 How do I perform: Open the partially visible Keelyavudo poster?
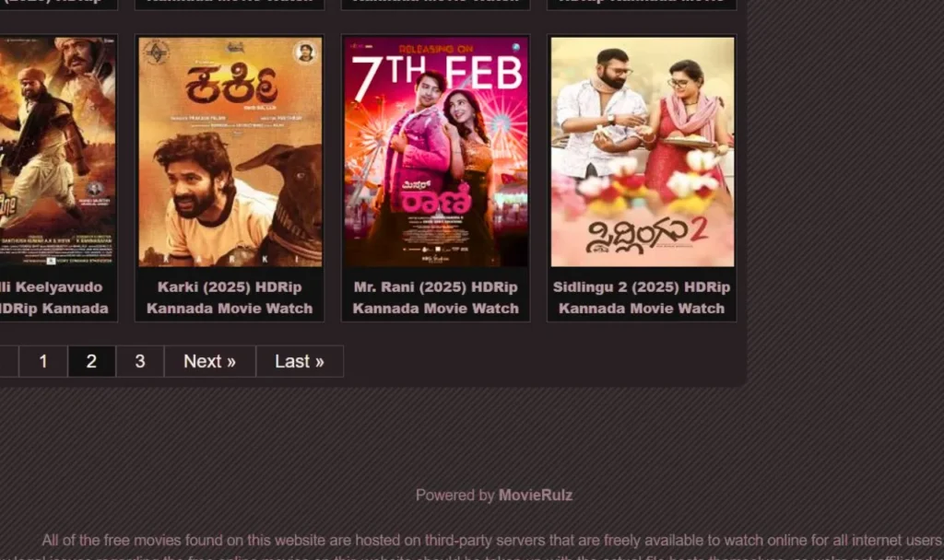(57, 152)
